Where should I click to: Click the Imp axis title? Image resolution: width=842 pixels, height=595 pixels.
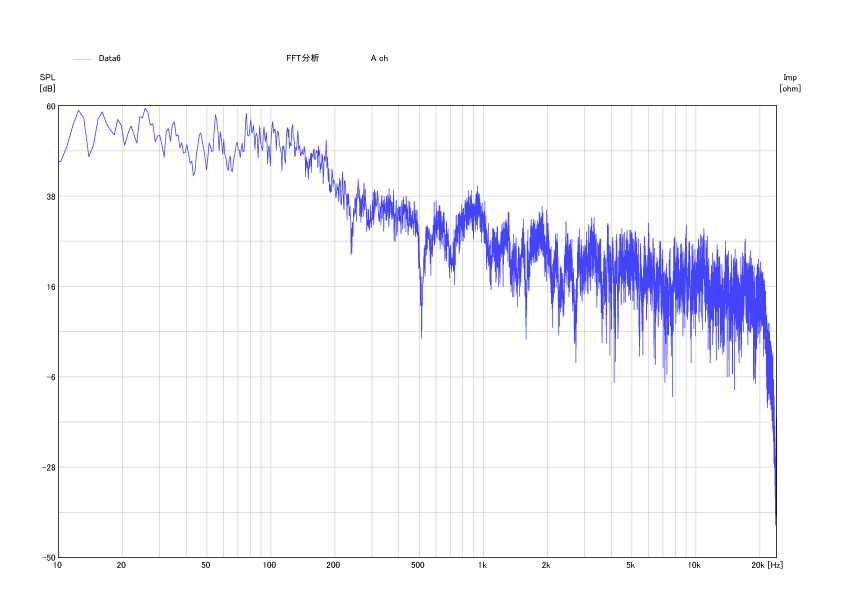click(x=790, y=77)
